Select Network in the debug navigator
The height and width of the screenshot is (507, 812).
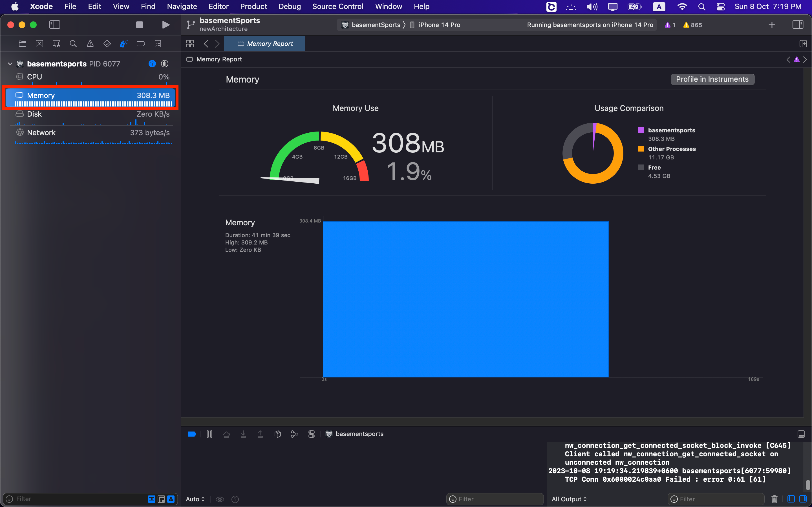point(41,133)
